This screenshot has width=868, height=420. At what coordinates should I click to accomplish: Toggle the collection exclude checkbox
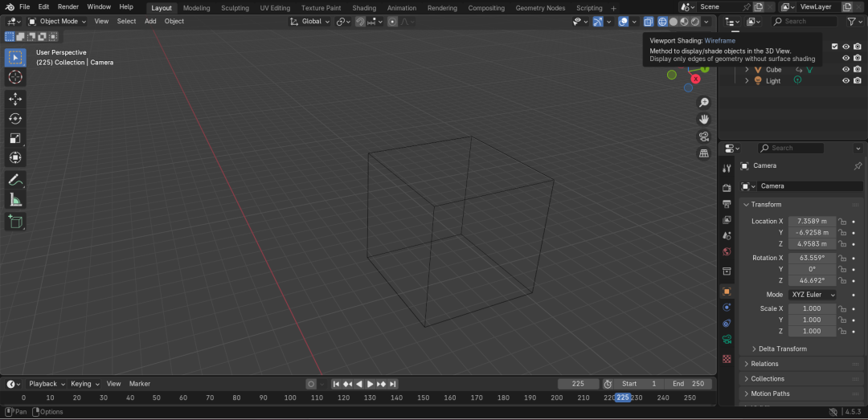pos(835,47)
